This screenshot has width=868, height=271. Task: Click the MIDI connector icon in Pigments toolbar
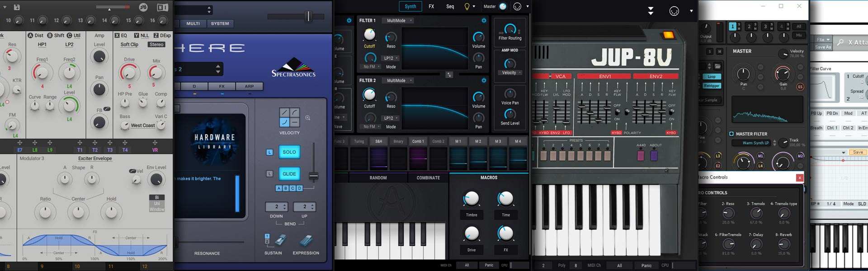point(517,6)
